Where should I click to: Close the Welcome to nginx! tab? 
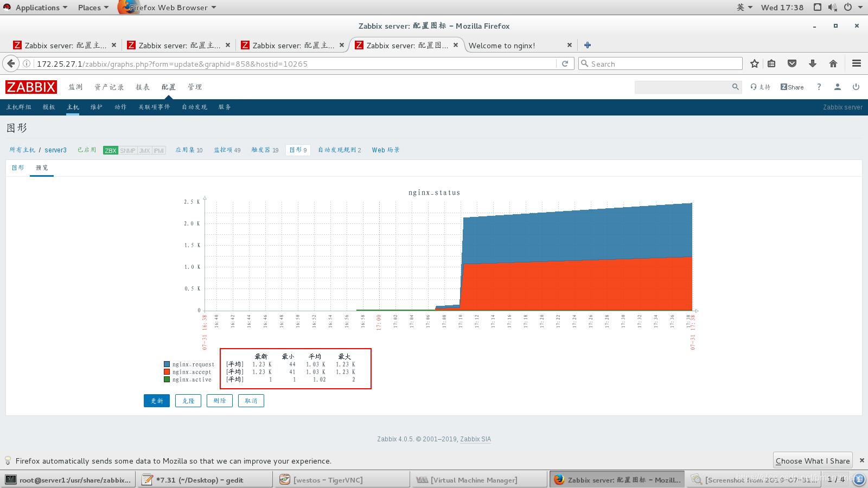[569, 45]
